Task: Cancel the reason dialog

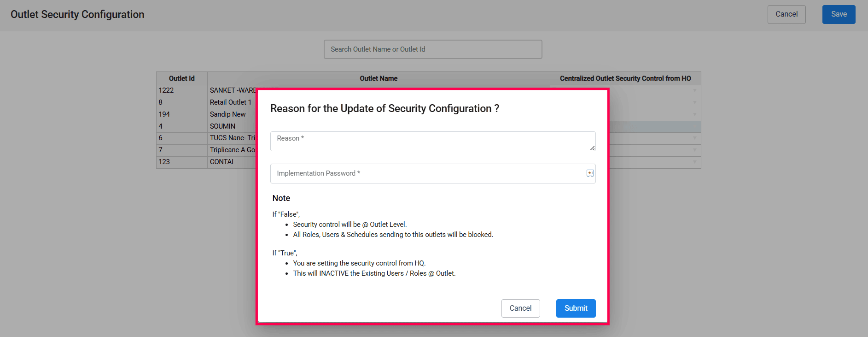Action: 520,308
